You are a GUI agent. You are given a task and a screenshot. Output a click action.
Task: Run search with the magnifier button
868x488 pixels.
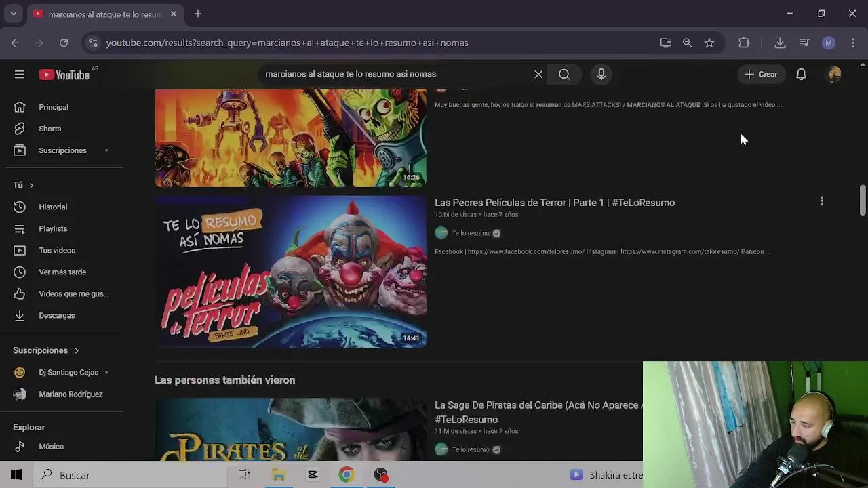(564, 75)
